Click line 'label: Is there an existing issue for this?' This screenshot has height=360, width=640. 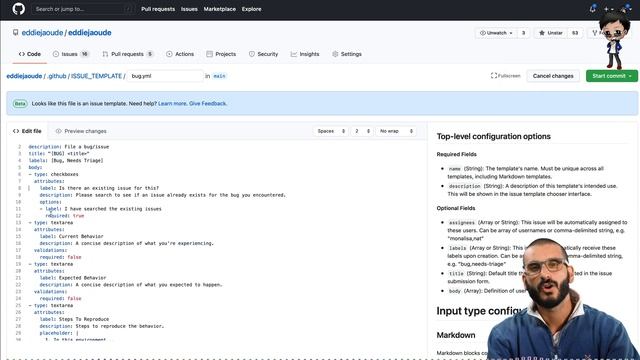tap(99, 188)
